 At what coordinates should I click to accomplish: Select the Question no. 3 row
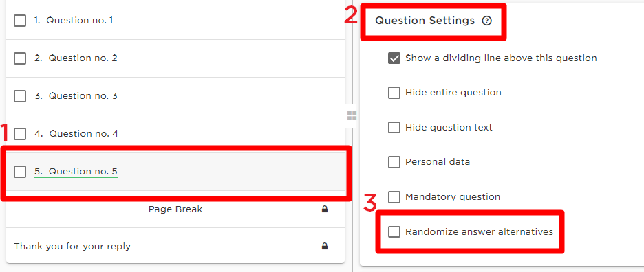(175, 96)
